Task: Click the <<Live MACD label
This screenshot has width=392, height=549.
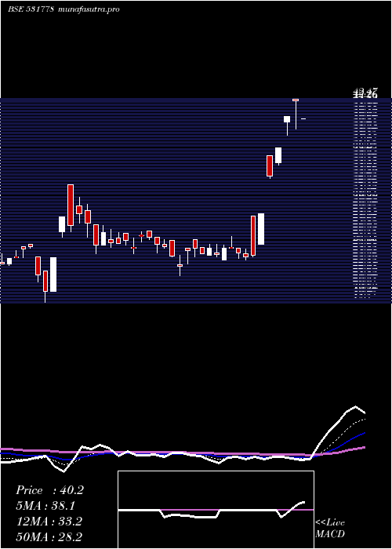Action: 330,529
